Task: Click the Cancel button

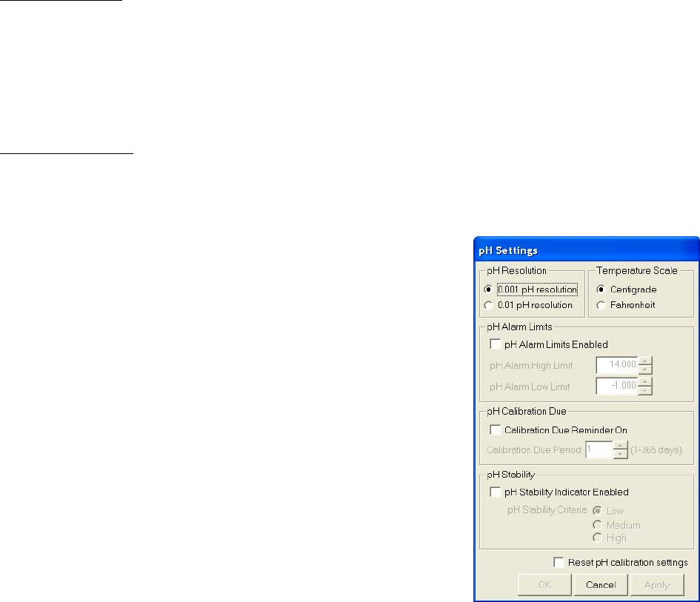Action: 601,584
